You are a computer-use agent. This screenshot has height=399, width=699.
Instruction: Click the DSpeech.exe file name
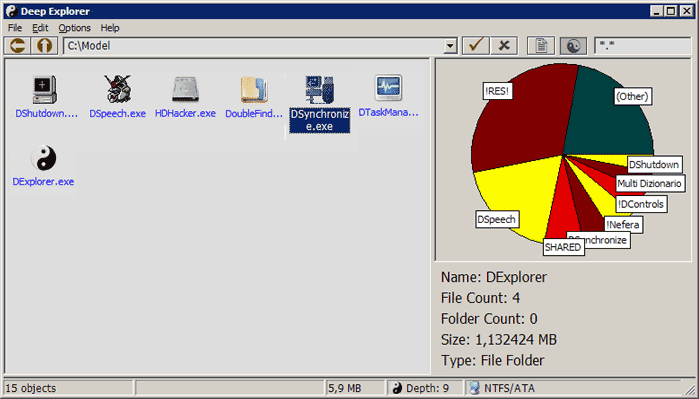118,114
